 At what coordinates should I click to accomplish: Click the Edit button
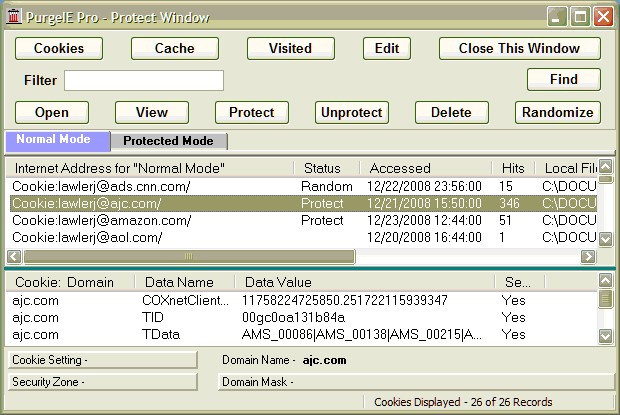tap(387, 49)
